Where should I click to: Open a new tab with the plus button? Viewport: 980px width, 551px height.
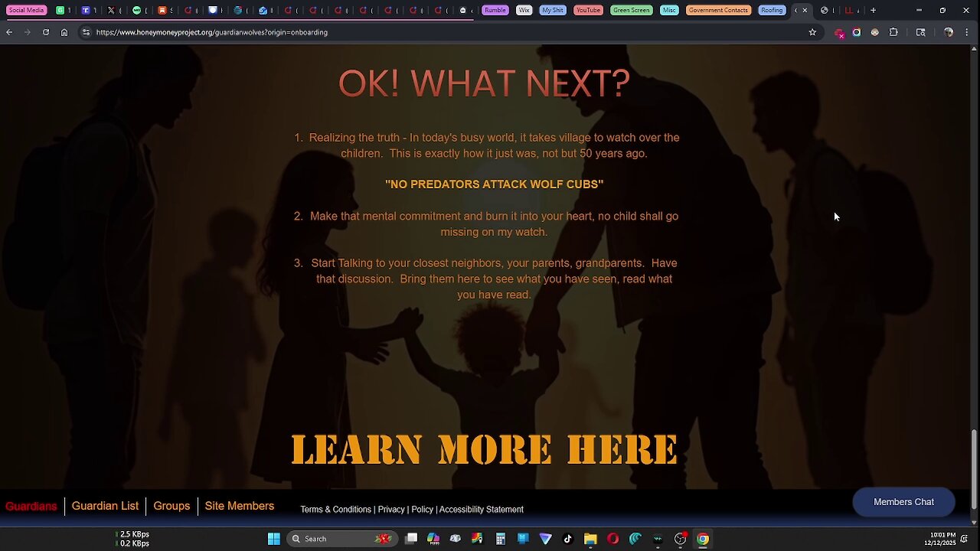pos(873,10)
